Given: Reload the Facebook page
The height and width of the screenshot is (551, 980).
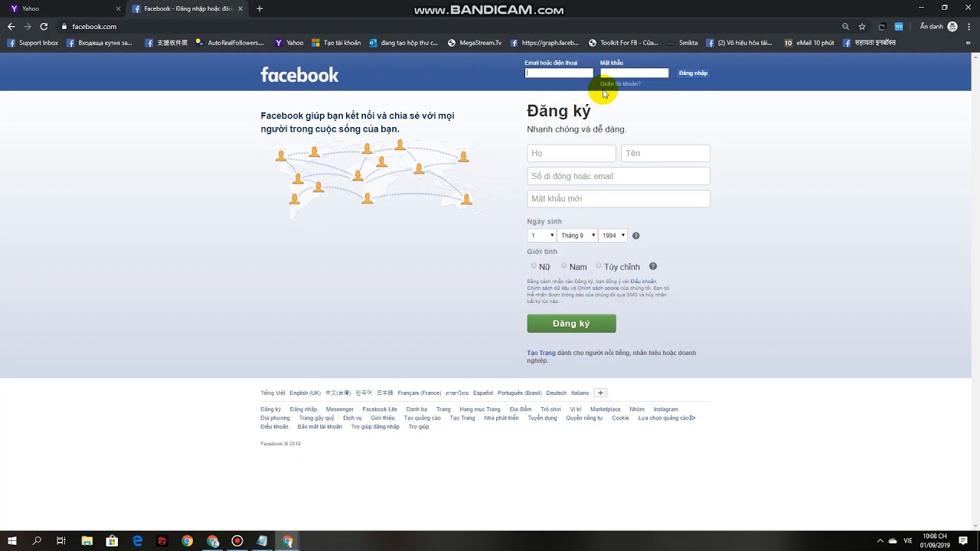Looking at the screenshot, I should (44, 26).
